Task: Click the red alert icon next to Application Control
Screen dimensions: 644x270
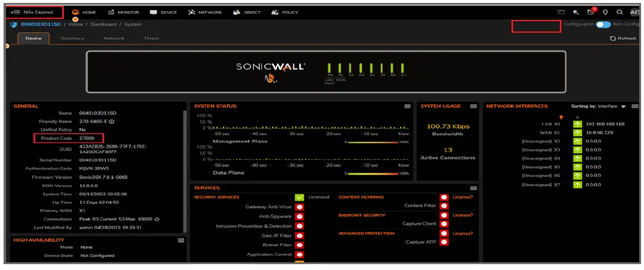Action: pos(300,255)
